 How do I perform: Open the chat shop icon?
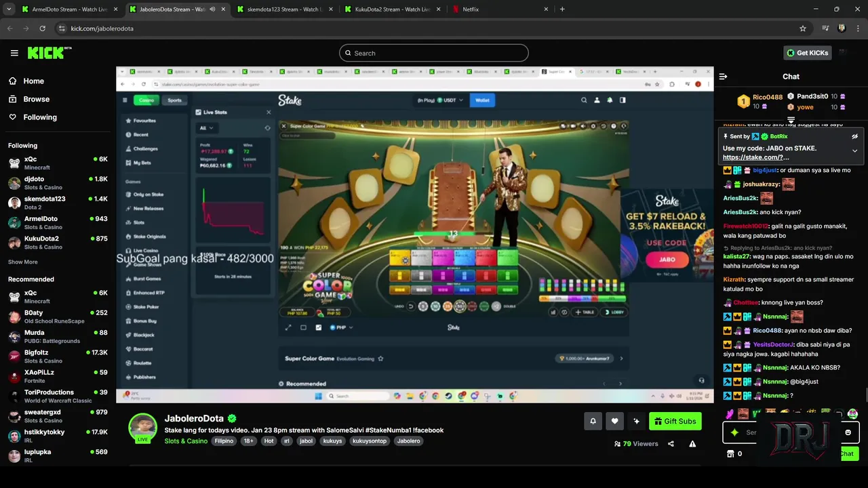click(x=730, y=453)
